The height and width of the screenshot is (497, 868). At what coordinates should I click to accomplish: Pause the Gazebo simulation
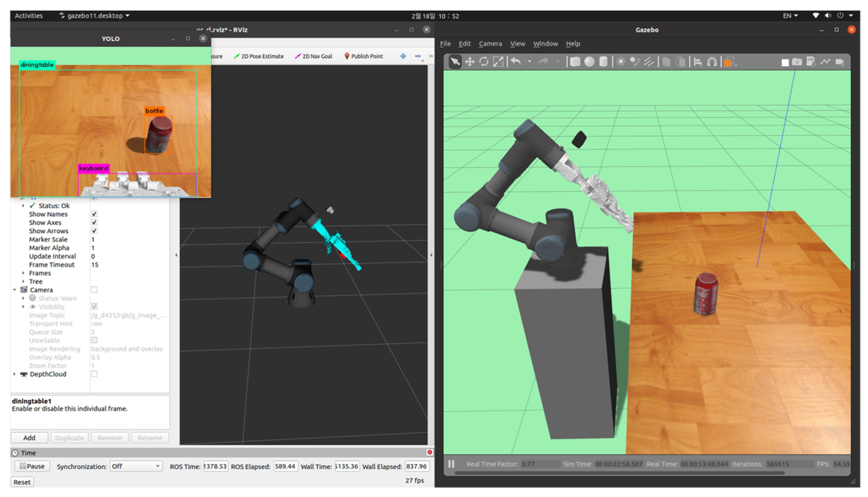[451, 464]
